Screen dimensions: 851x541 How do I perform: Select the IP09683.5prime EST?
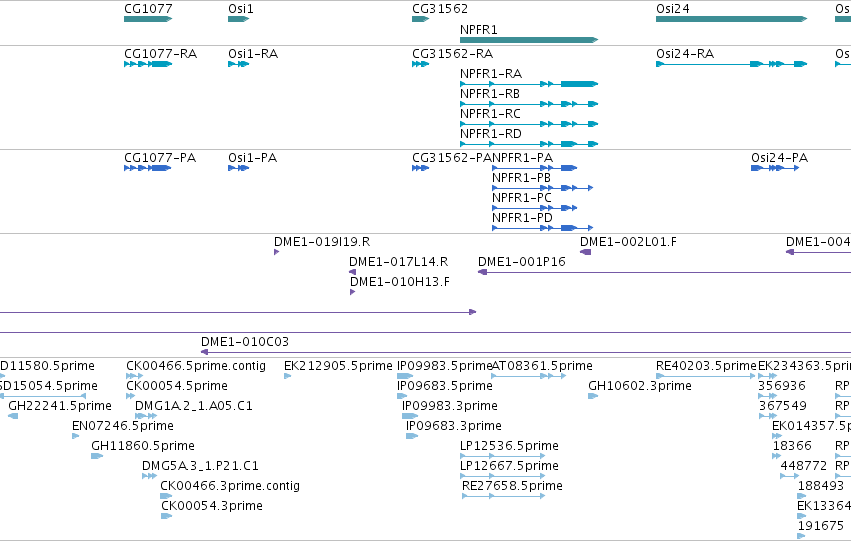(x=402, y=396)
